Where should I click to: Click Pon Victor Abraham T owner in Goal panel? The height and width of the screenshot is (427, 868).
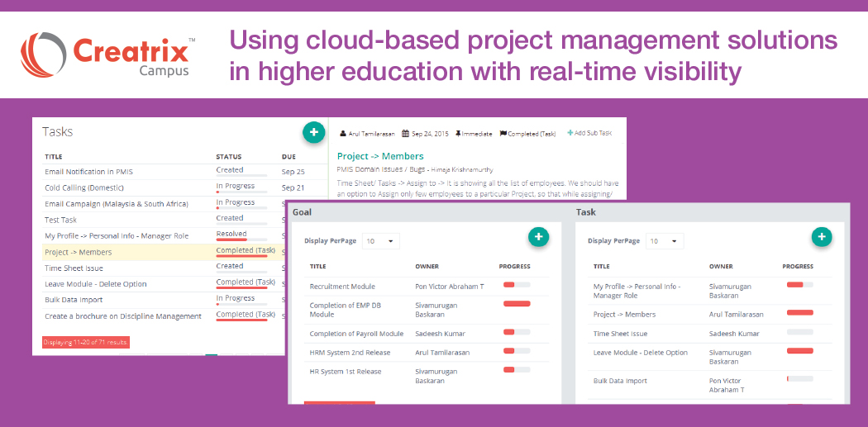coord(450,287)
